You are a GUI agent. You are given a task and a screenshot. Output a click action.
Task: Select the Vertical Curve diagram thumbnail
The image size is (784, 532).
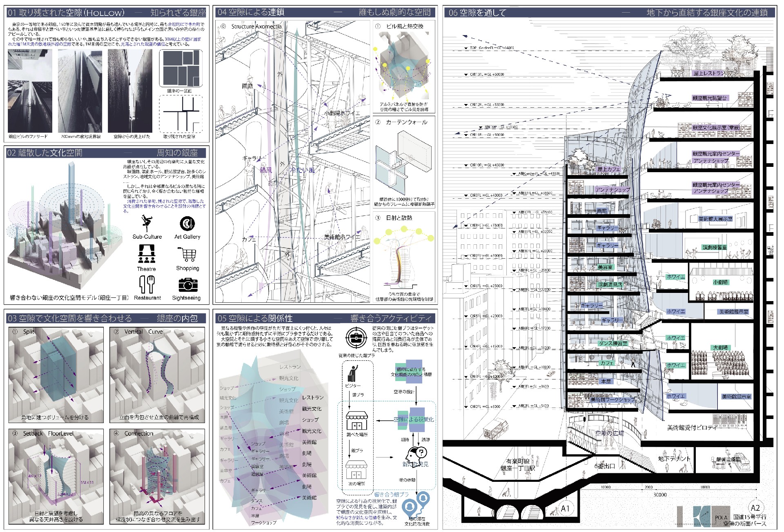[x=157, y=375]
